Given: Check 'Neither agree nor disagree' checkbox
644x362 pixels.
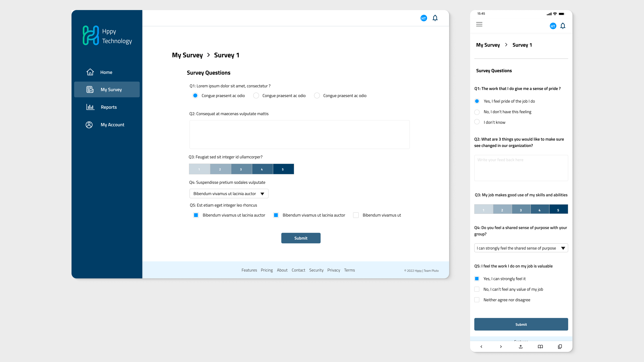Looking at the screenshot, I should point(477,300).
